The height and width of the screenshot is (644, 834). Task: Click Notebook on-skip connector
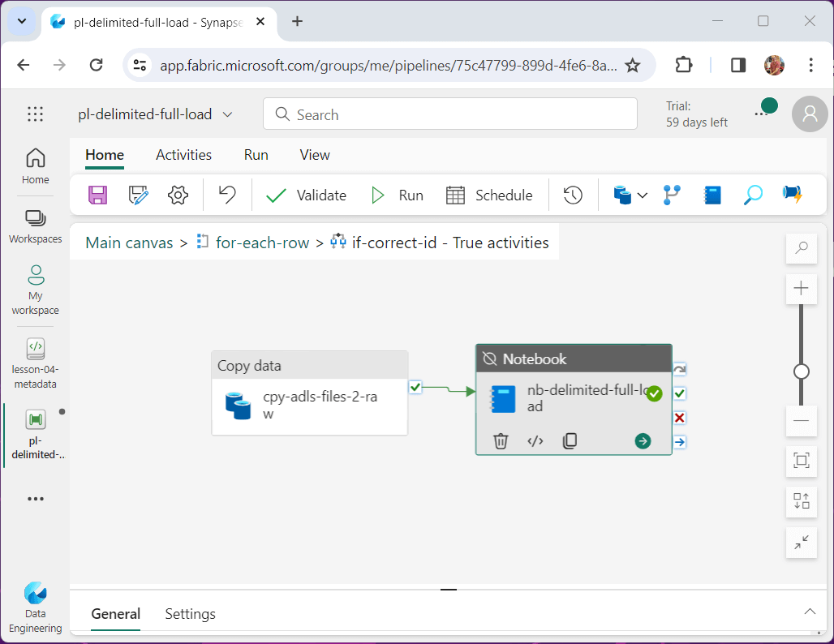pyautogui.click(x=679, y=369)
